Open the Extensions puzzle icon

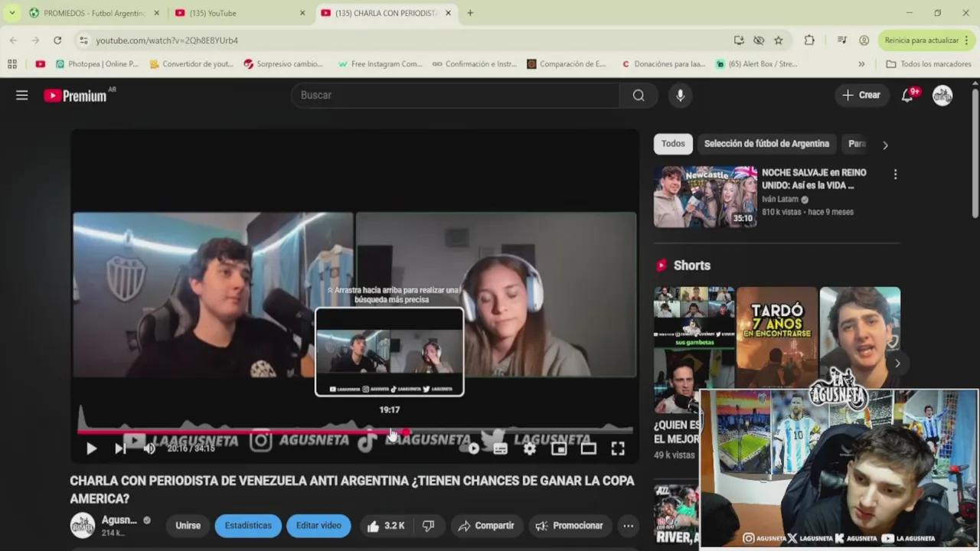click(809, 40)
